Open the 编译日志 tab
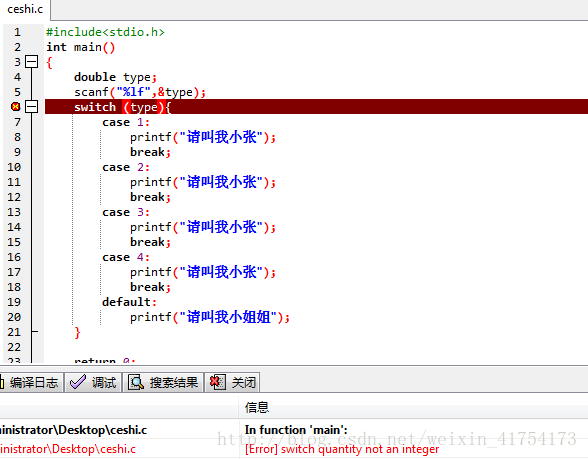The height and width of the screenshot is (459, 588). click(32, 382)
